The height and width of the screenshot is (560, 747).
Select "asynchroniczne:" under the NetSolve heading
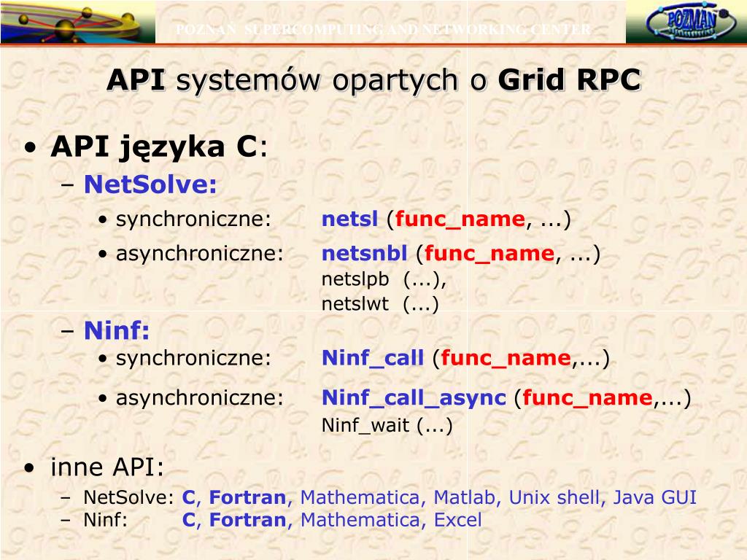click(x=200, y=253)
